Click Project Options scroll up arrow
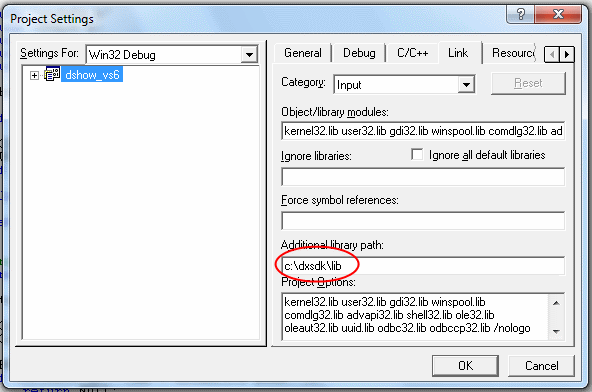This screenshot has height=392, width=592. click(556, 303)
